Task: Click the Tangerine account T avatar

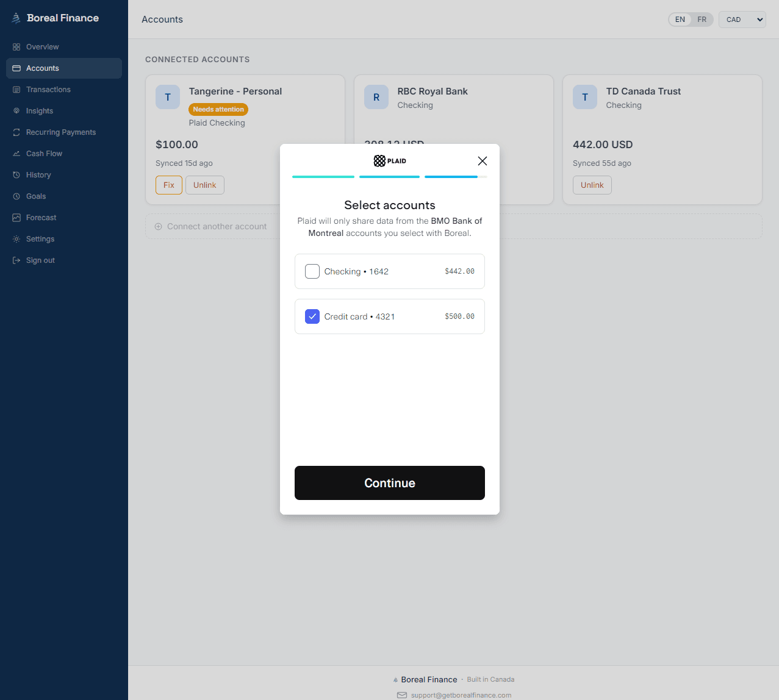Action: pyautogui.click(x=168, y=97)
